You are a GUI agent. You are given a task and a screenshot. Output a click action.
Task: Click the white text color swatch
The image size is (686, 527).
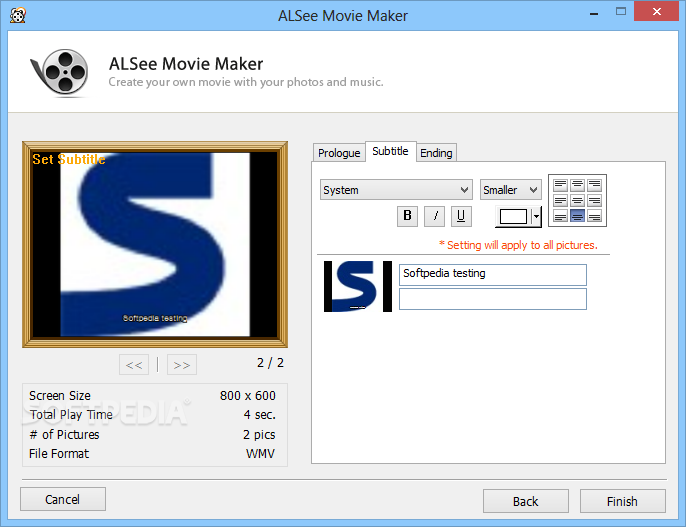click(x=513, y=216)
